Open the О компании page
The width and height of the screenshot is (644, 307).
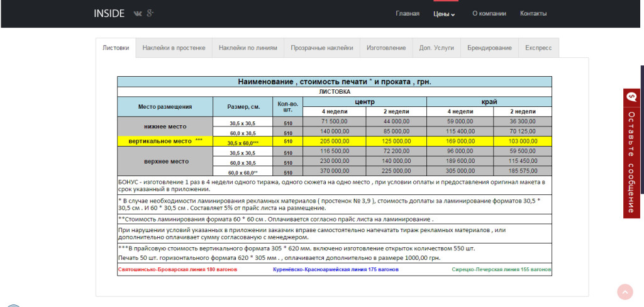[489, 14]
